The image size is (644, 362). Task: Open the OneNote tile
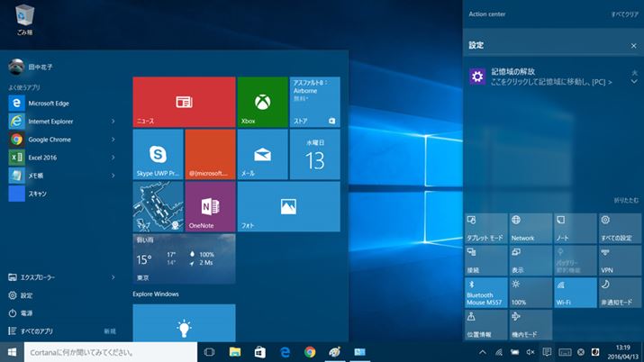point(210,206)
